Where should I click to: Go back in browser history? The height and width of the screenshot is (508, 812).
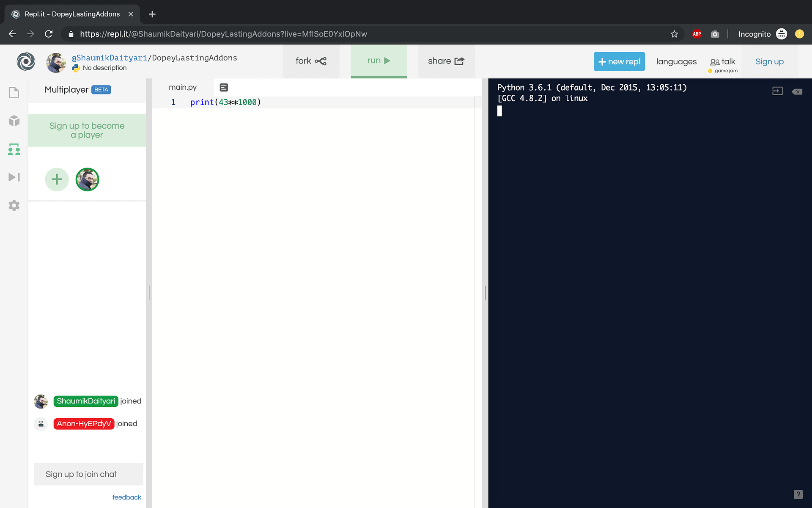(12, 34)
